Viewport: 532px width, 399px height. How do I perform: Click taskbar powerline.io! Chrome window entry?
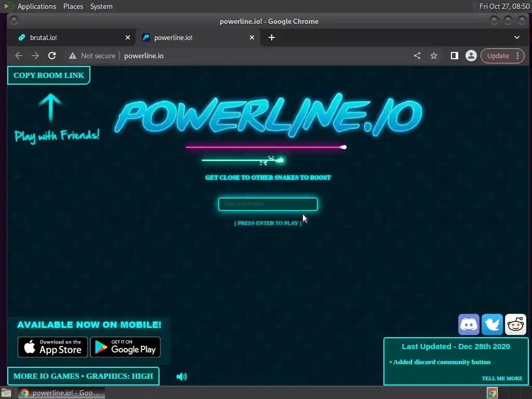click(61, 393)
